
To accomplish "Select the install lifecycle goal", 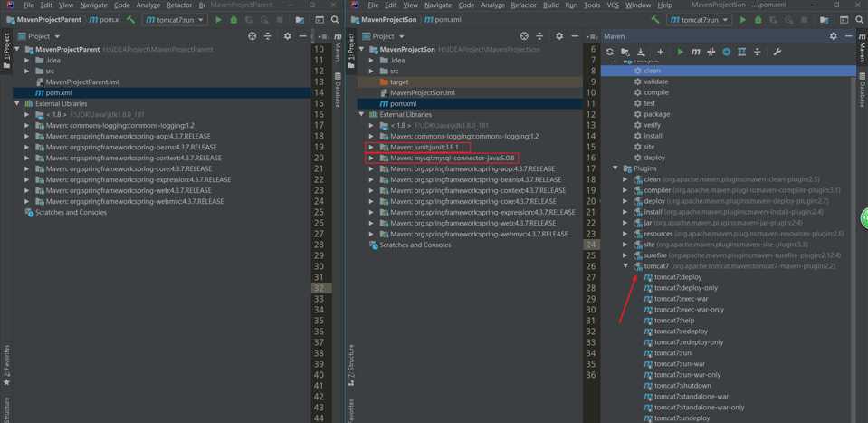I will tap(653, 136).
